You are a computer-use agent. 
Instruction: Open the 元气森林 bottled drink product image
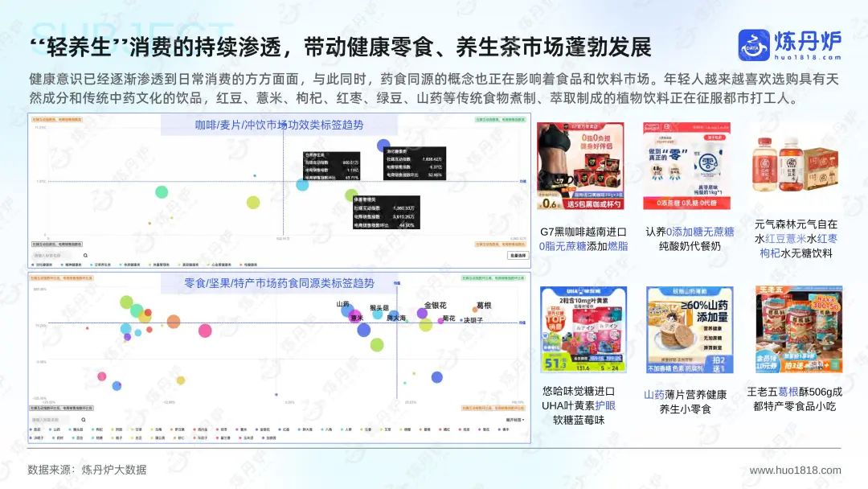pos(794,165)
